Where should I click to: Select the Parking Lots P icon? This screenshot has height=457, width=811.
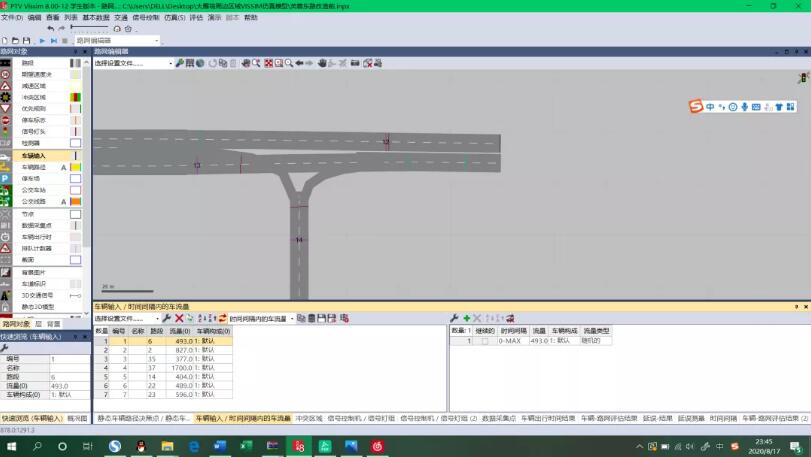point(5,178)
